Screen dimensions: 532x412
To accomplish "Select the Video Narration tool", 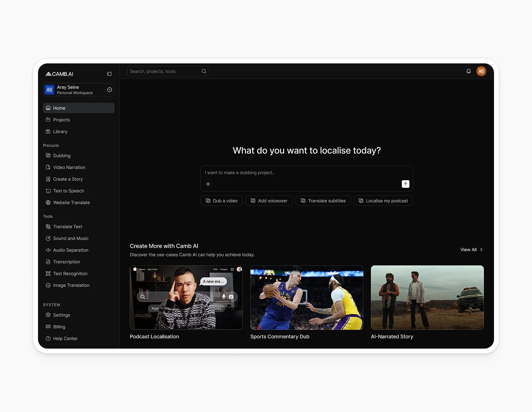I will [69, 167].
